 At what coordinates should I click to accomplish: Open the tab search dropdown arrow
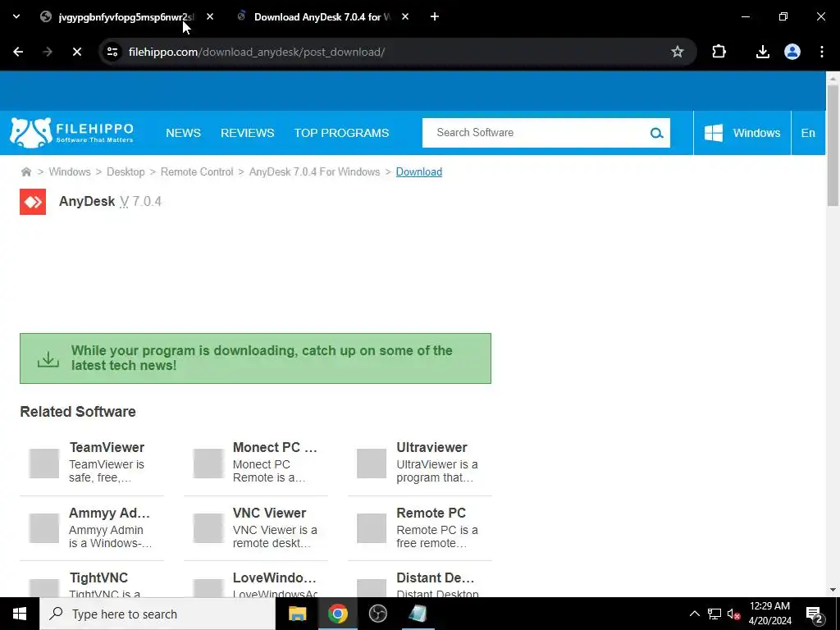16,16
